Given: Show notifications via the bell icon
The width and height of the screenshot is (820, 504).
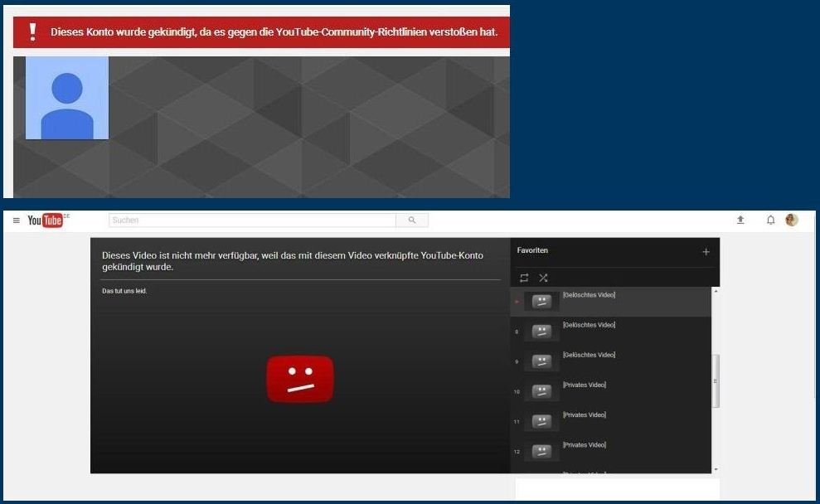Looking at the screenshot, I should coord(770,220).
